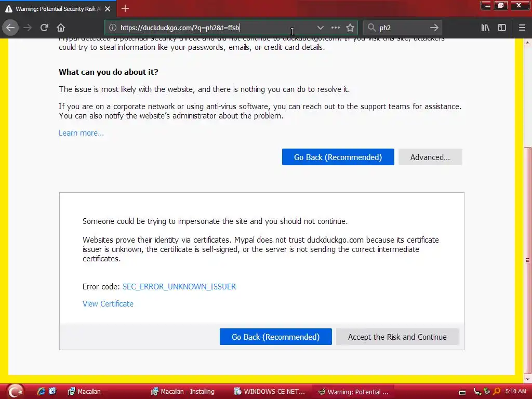
Task: Click upper Go Back (Recommended) button
Action: click(x=338, y=157)
